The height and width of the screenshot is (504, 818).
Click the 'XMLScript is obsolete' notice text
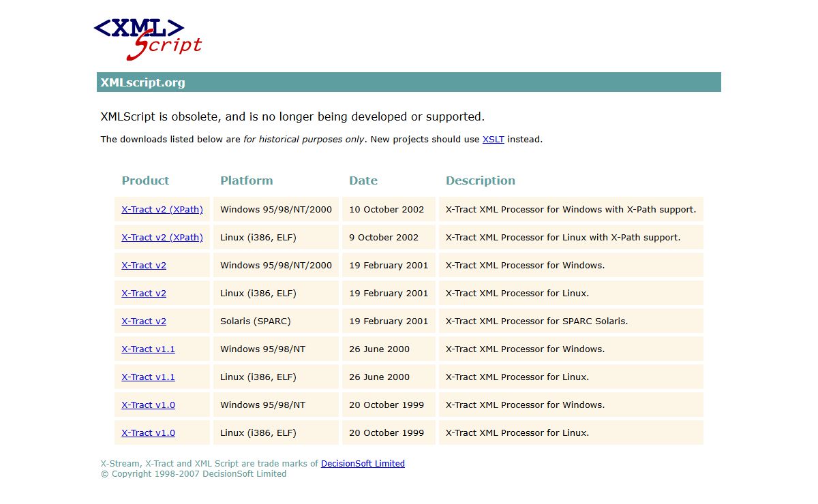(292, 116)
